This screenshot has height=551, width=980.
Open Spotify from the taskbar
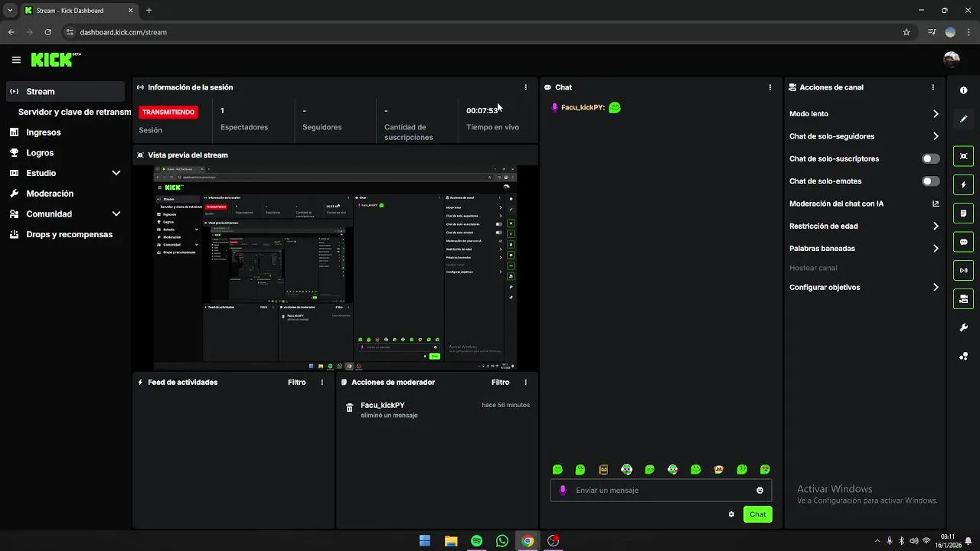point(476,541)
